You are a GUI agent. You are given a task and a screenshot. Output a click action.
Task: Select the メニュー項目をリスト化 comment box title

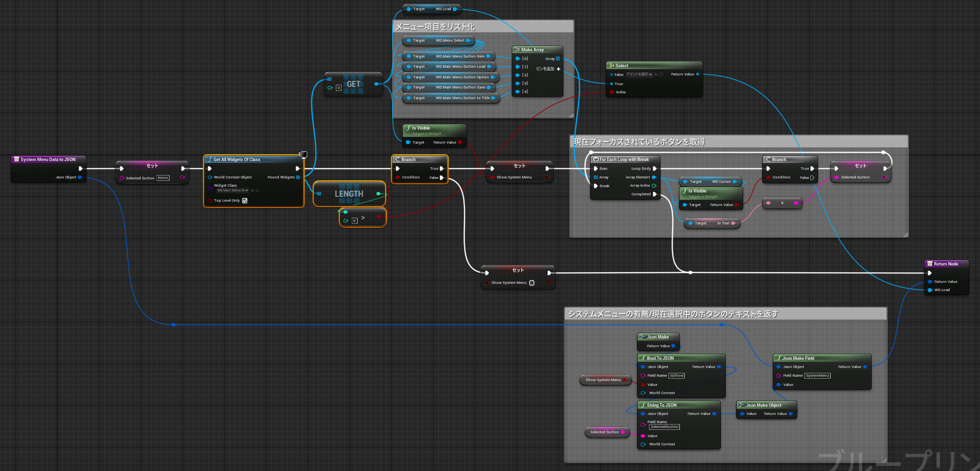[435, 27]
